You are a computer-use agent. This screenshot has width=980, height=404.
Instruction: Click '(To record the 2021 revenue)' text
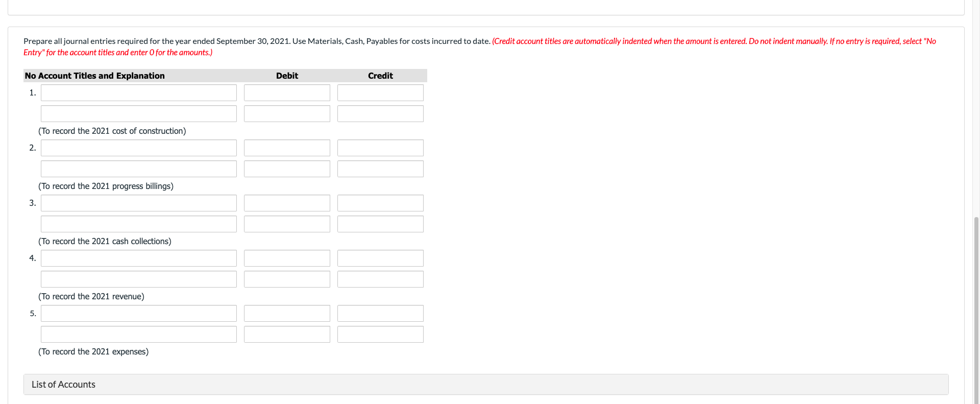click(x=91, y=296)
